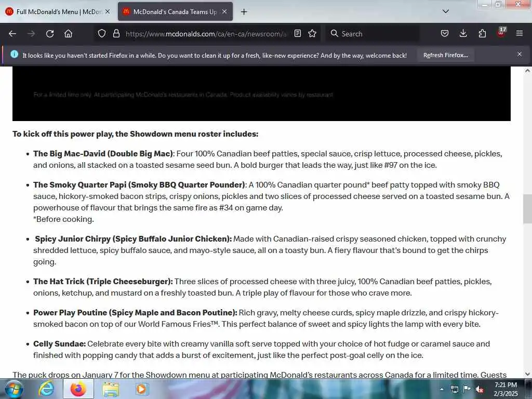
Task: Open the Firefox application menu
Action: (520, 33)
